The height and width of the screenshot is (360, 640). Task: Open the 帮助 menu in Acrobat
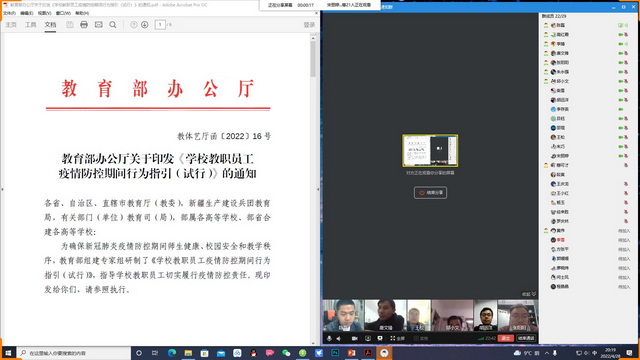tap(82, 13)
